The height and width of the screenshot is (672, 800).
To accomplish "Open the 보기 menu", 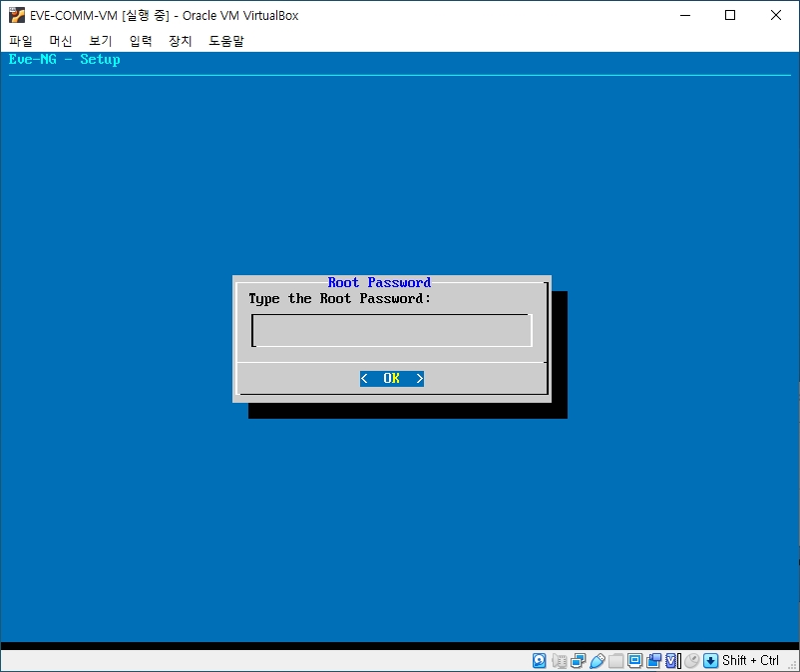I will tap(101, 41).
